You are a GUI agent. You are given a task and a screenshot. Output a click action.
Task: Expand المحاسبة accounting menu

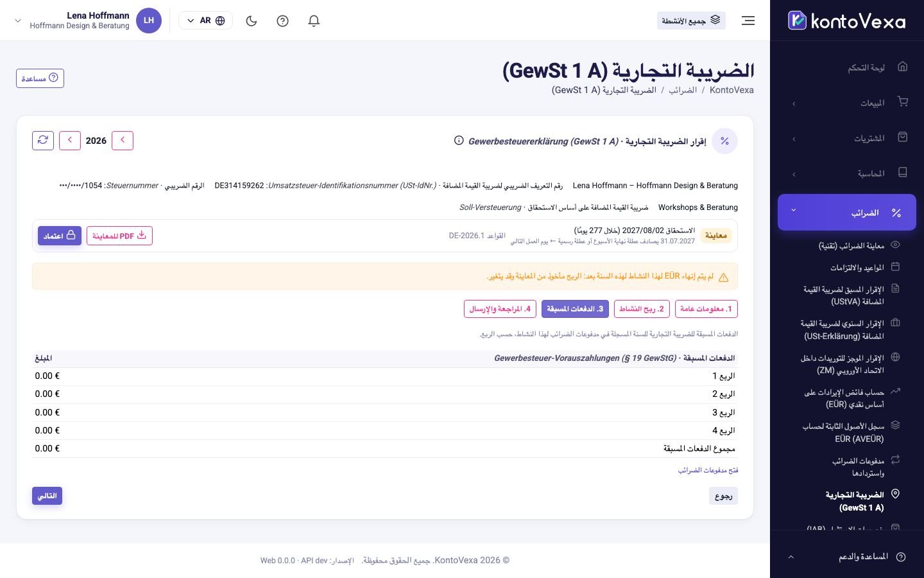click(846, 173)
